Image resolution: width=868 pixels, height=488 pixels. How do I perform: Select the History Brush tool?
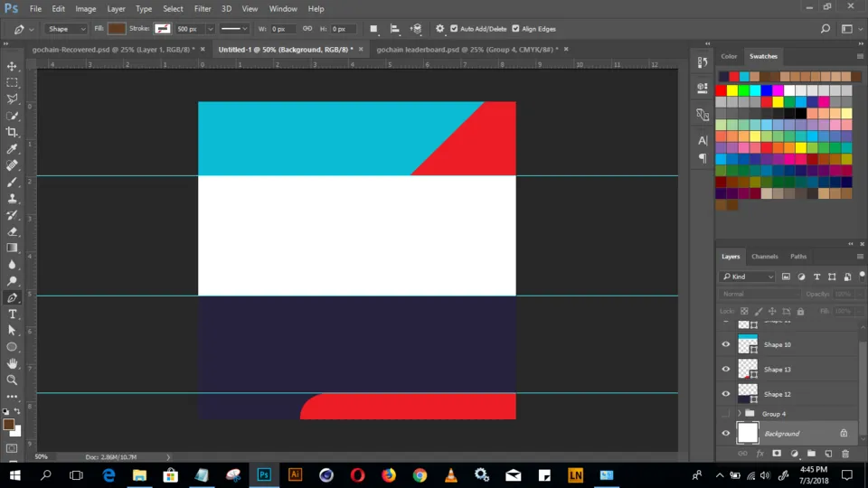point(12,215)
